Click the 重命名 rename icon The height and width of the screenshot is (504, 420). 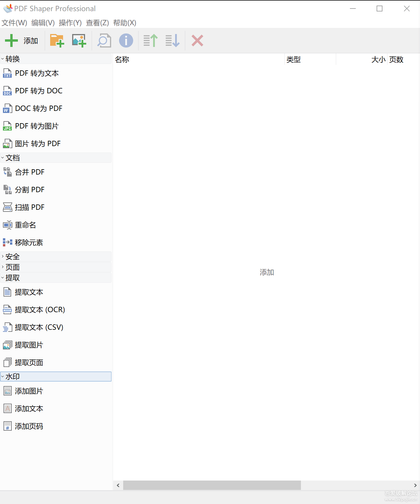7,225
